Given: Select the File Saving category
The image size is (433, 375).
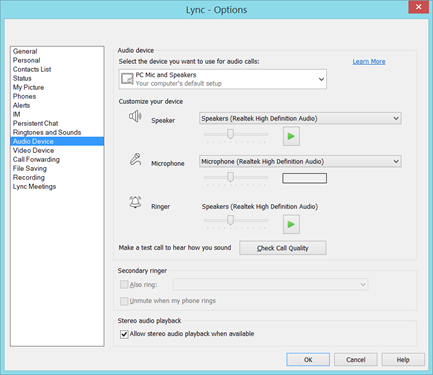Looking at the screenshot, I should click(x=57, y=168).
